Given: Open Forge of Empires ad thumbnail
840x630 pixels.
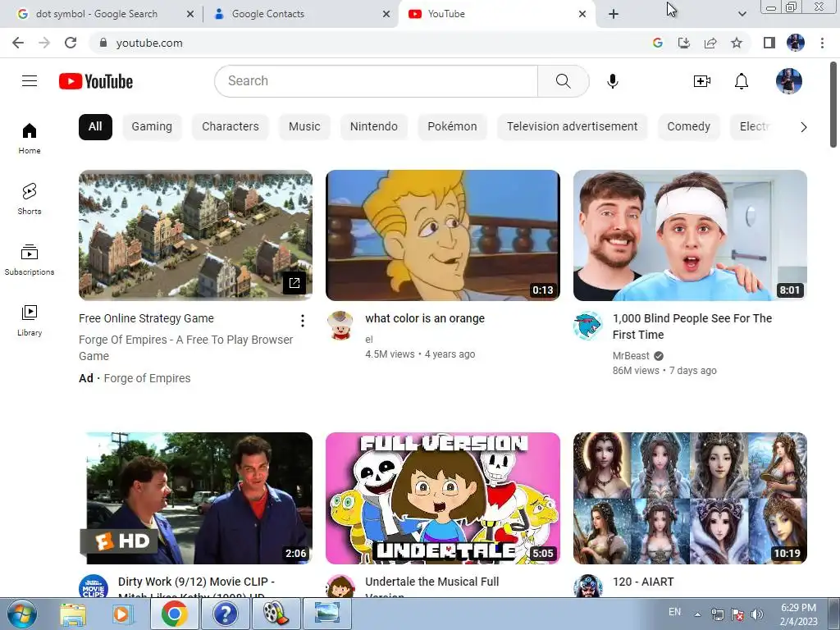Looking at the screenshot, I should click(x=195, y=235).
